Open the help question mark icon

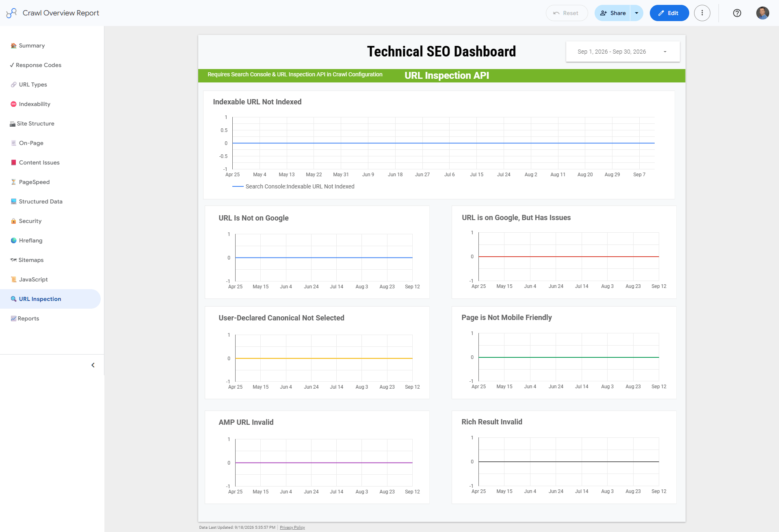click(737, 13)
